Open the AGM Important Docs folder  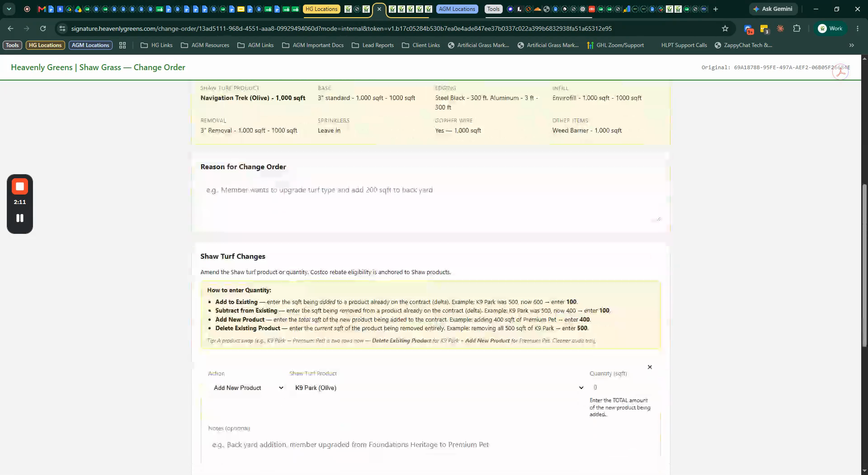[313, 45]
